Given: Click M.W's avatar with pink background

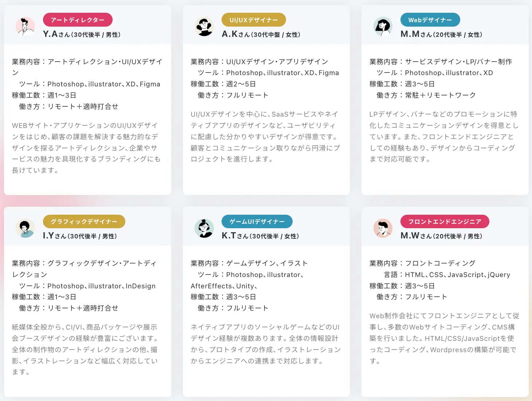Looking at the screenshot, I should pyautogui.click(x=383, y=228).
